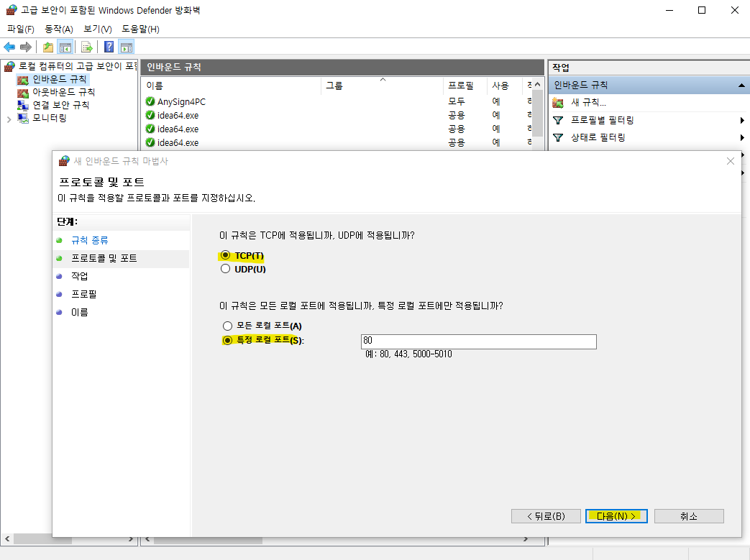Open the 상태로 필터링 submenu arrow
The width and height of the screenshot is (750, 560).
(x=741, y=138)
